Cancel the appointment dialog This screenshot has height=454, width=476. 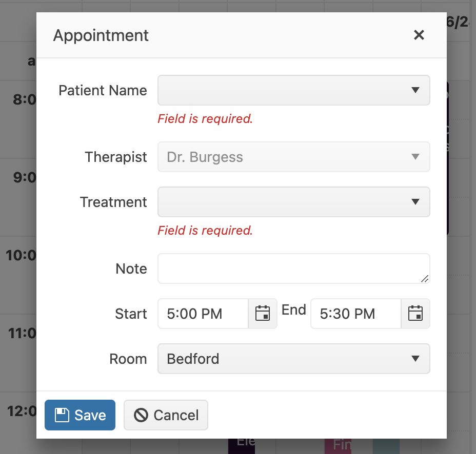(x=166, y=415)
